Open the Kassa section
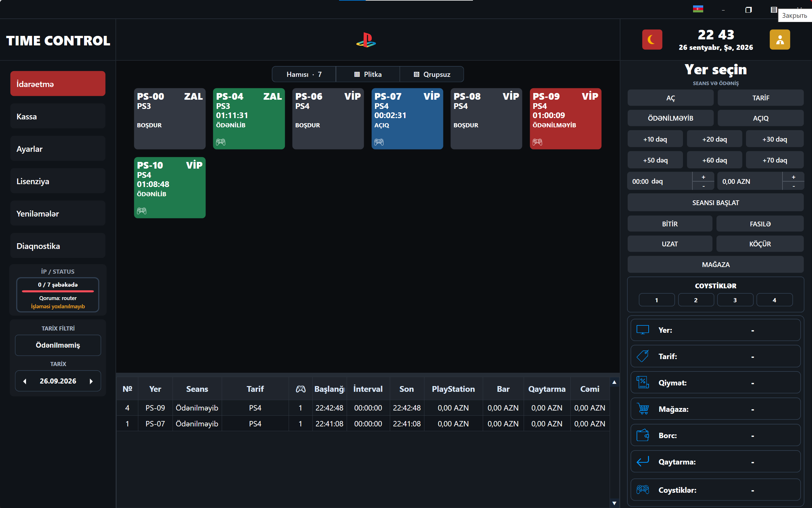 58,116
